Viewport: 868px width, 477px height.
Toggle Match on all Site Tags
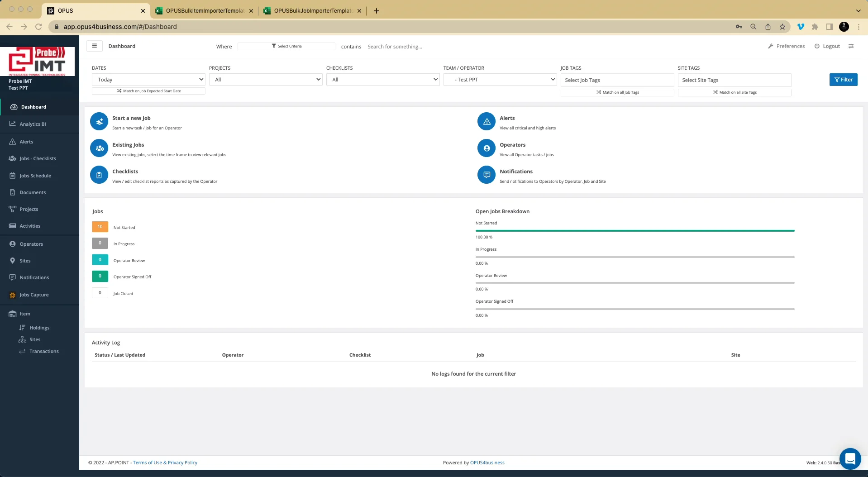click(x=734, y=92)
